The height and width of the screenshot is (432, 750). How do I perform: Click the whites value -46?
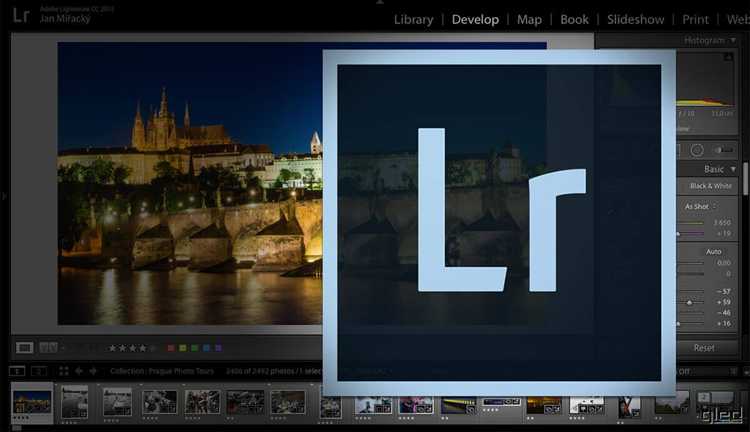coord(723,312)
